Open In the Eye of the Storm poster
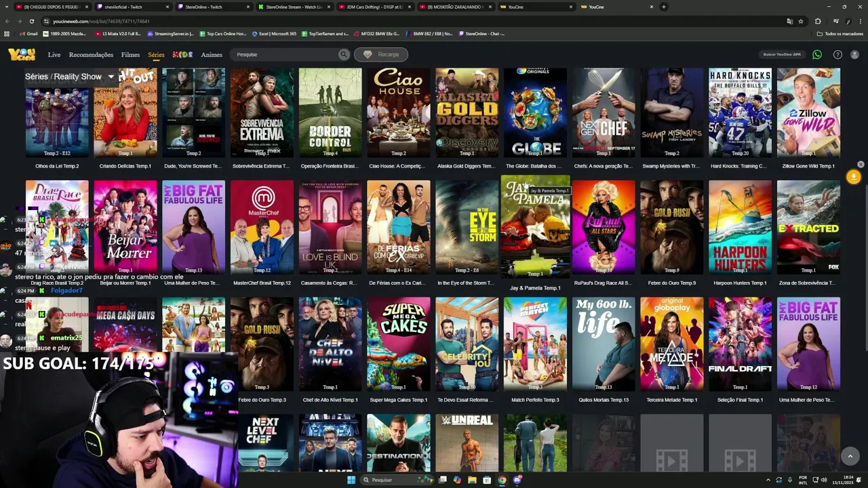 (467, 227)
